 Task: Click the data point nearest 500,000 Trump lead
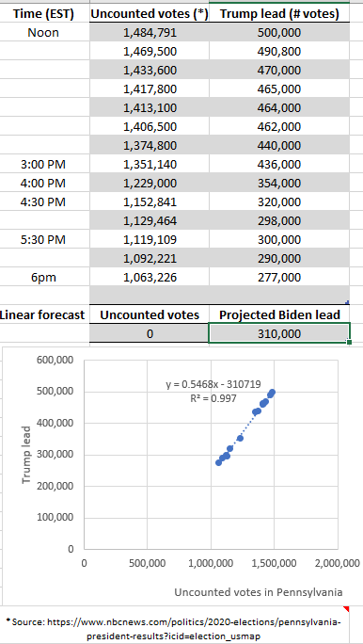[x=273, y=393]
